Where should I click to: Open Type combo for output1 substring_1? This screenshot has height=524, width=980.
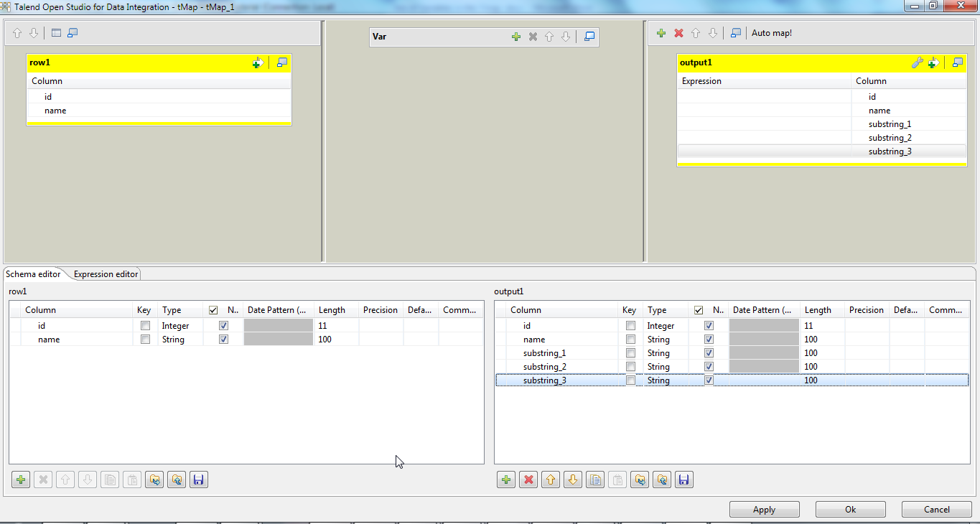click(666, 353)
